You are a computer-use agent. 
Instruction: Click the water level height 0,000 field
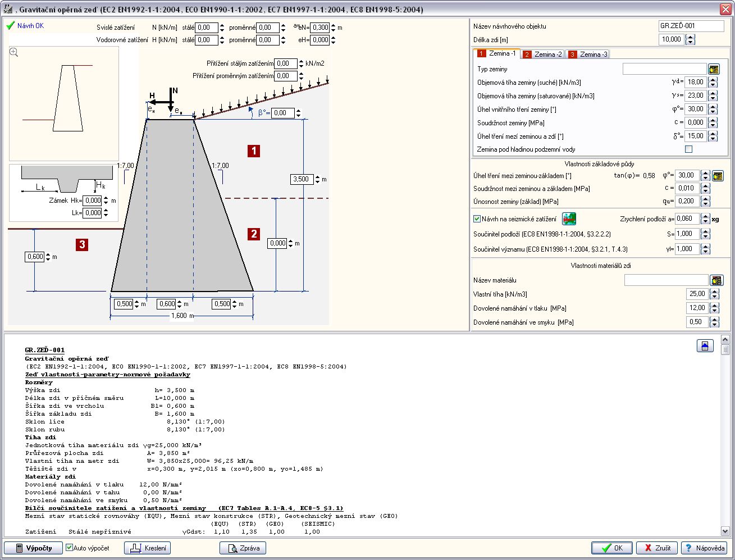coord(277,243)
